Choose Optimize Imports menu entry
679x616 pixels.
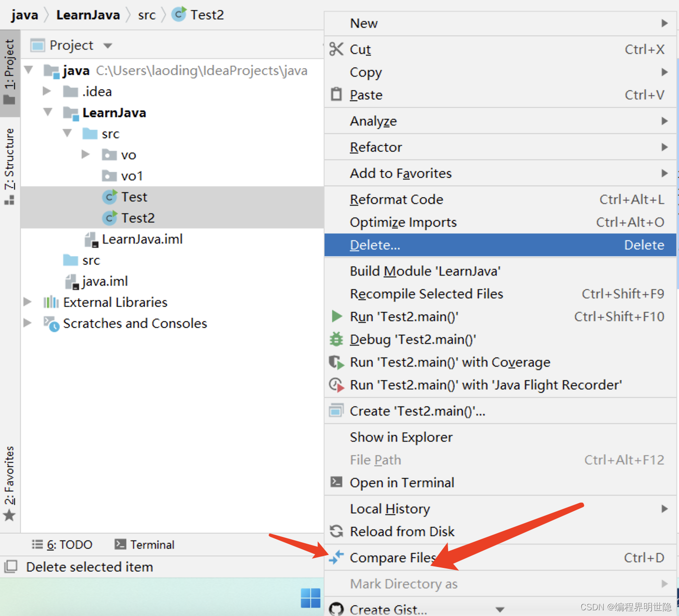coord(500,222)
